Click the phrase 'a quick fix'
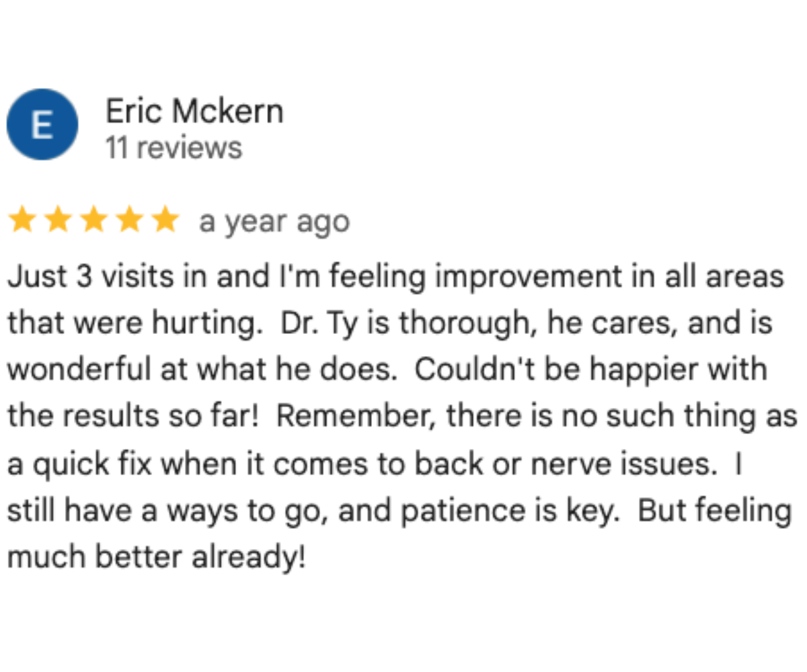Screen dimensions: 807x672 click(x=73, y=464)
